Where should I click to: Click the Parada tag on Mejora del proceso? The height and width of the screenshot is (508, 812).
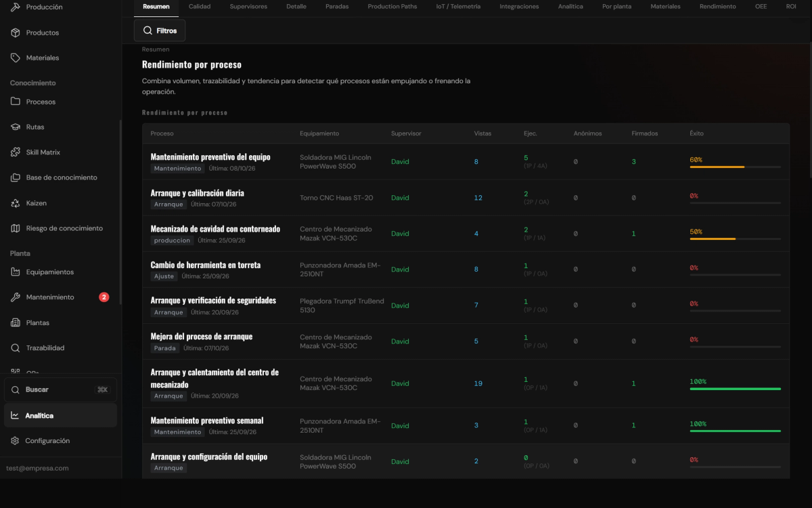click(164, 348)
